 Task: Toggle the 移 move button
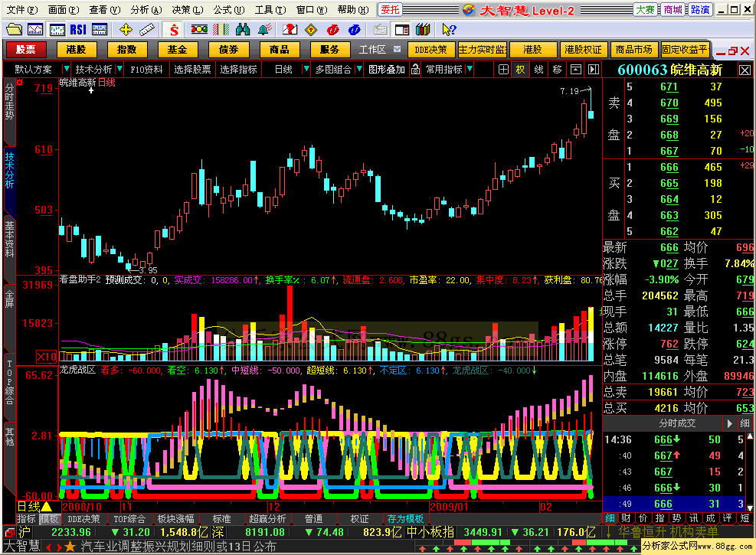pos(558,70)
